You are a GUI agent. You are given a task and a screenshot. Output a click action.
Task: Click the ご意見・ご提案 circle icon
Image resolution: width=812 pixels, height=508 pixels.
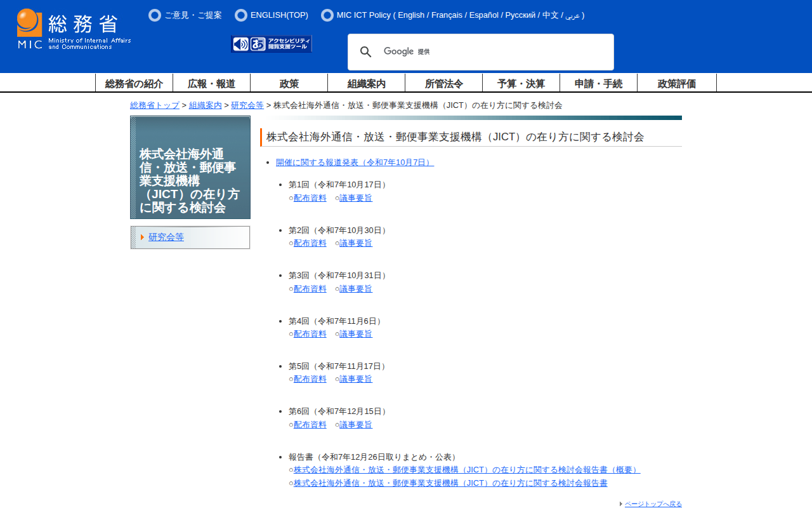pos(155,15)
